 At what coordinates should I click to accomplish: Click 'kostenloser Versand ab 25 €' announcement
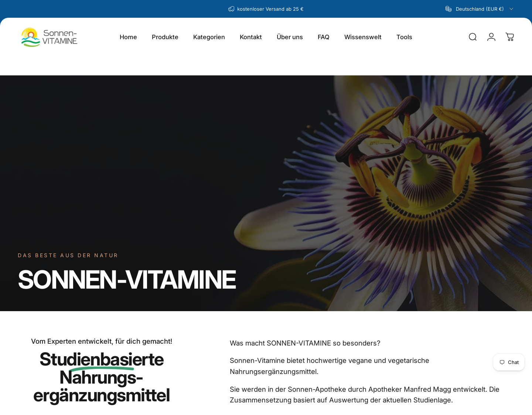[x=270, y=9]
